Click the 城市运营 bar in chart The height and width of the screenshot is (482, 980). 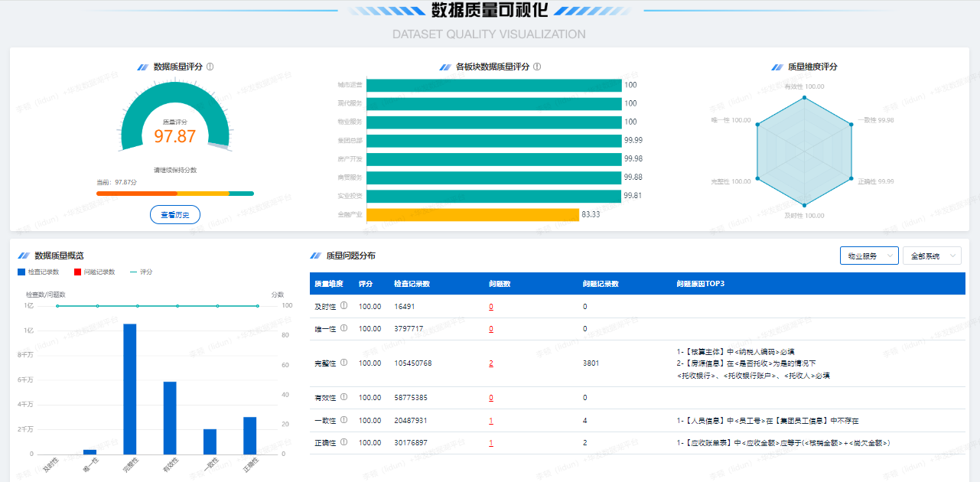tap(494, 85)
